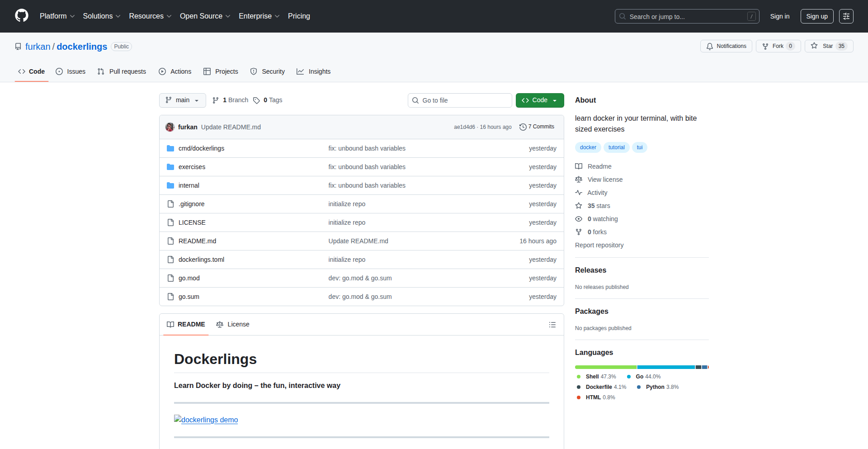
Task: Expand the Open Source menu chevron
Action: [228, 16]
